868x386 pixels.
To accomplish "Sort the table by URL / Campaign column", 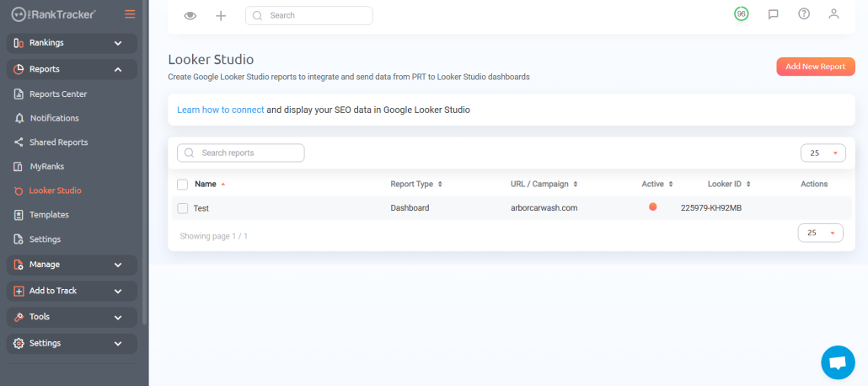I will [x=544, y=184].
